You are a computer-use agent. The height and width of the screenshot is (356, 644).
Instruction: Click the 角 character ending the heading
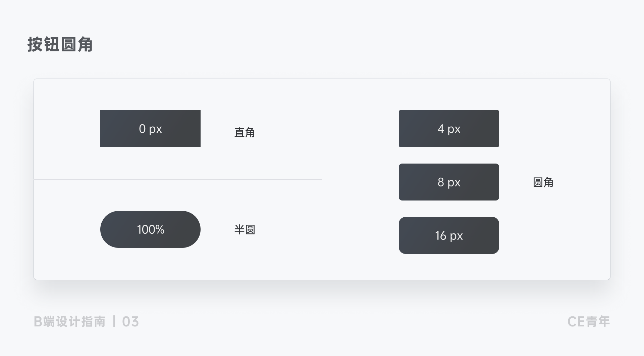tap(85, 44)
